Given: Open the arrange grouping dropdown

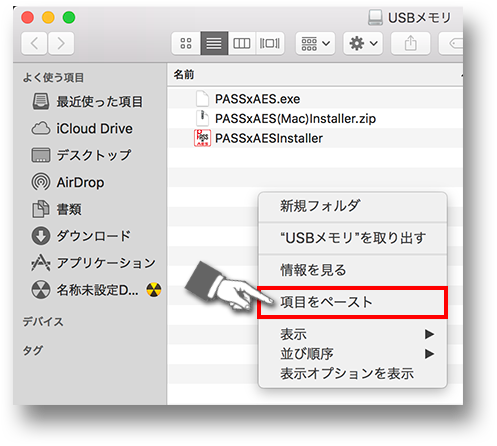Looking at the screenshot, I should coord(315,43).
